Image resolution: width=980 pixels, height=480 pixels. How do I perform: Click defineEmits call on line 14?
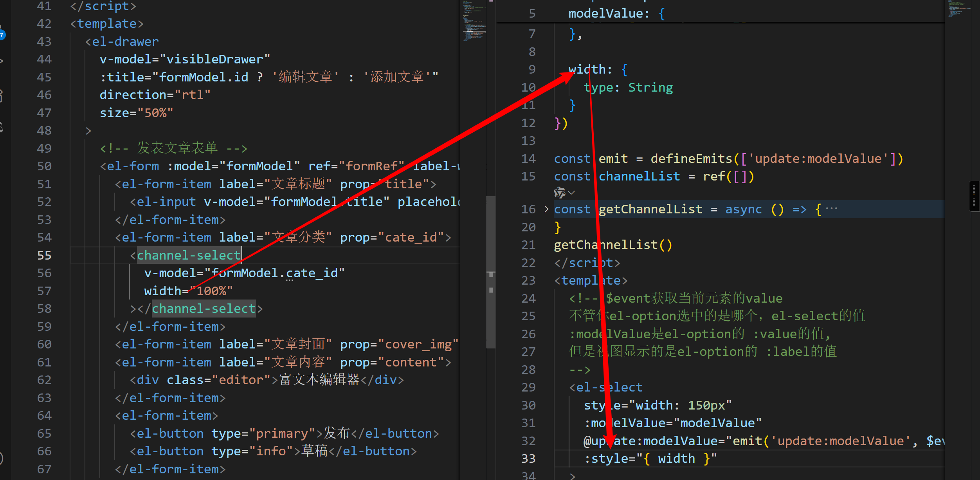(x=691, y=159)
